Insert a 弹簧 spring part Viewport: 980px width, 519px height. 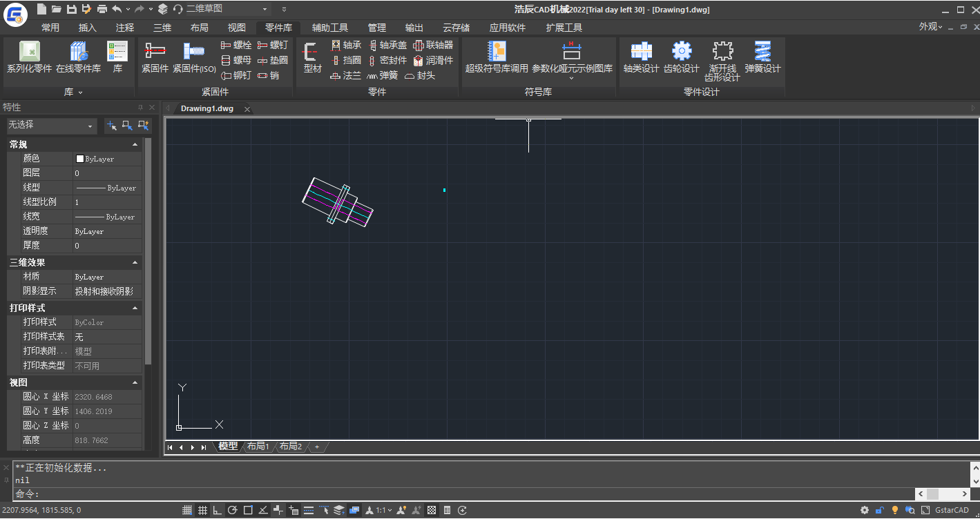pos(383,75)
